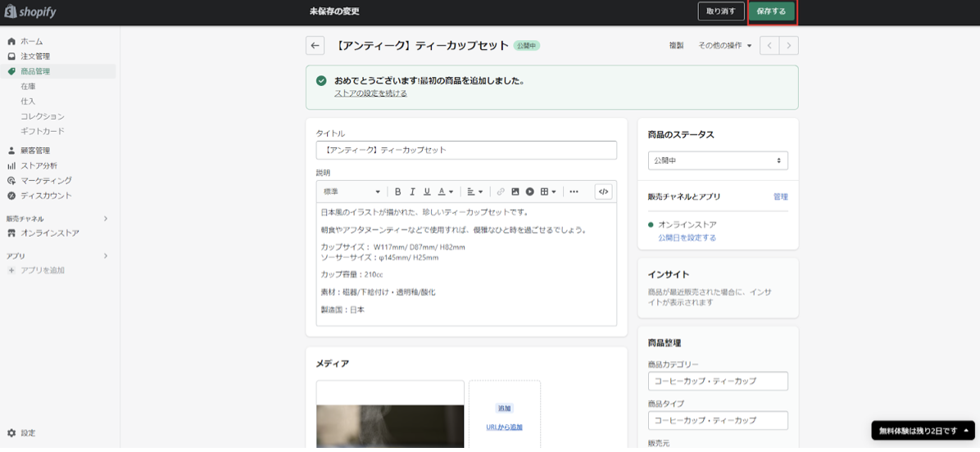Click the green 保存する button

click(771, 11)
